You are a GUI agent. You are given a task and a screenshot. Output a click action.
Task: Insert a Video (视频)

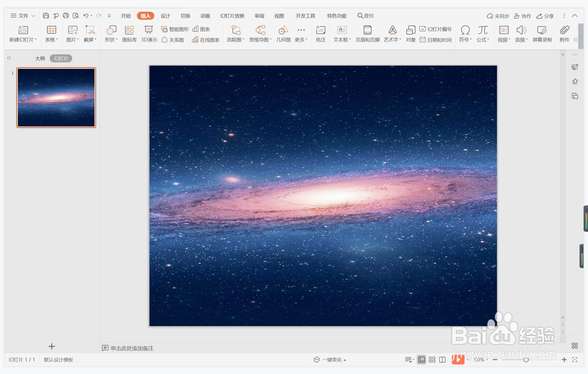point(504,34)
